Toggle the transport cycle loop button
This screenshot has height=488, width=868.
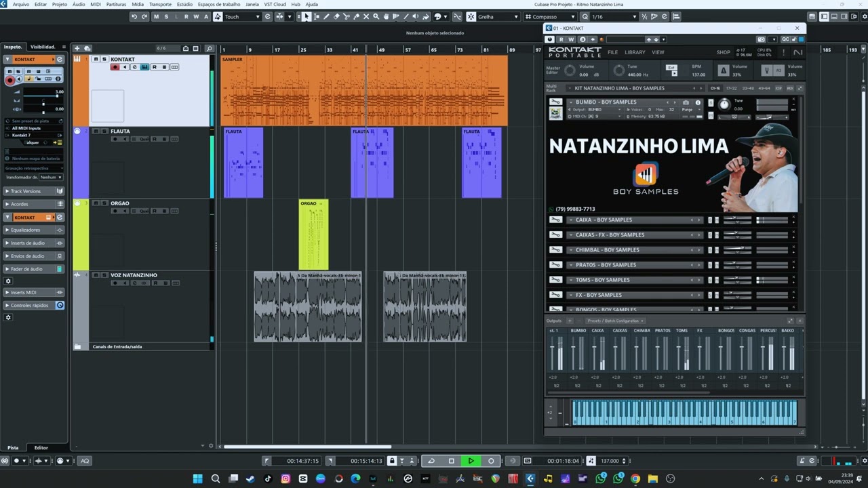pyautogui.click(x=431, y=461)
